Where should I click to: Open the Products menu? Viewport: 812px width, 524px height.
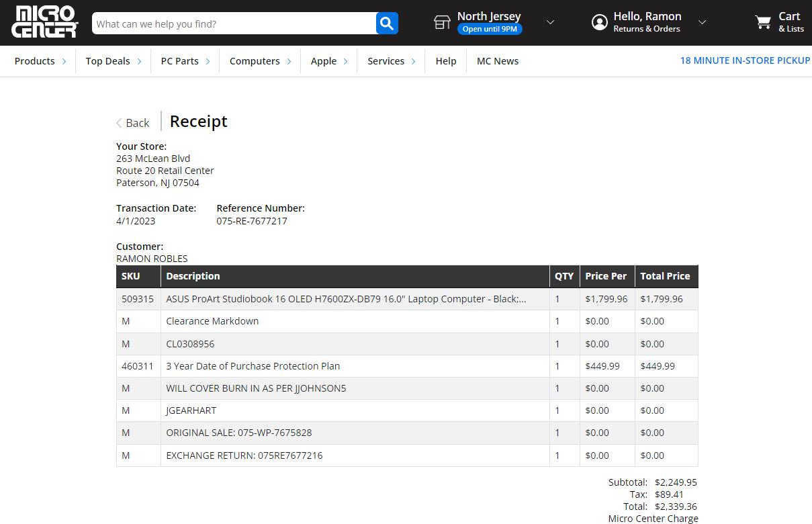pyautogui.click(x=35, y=61)
